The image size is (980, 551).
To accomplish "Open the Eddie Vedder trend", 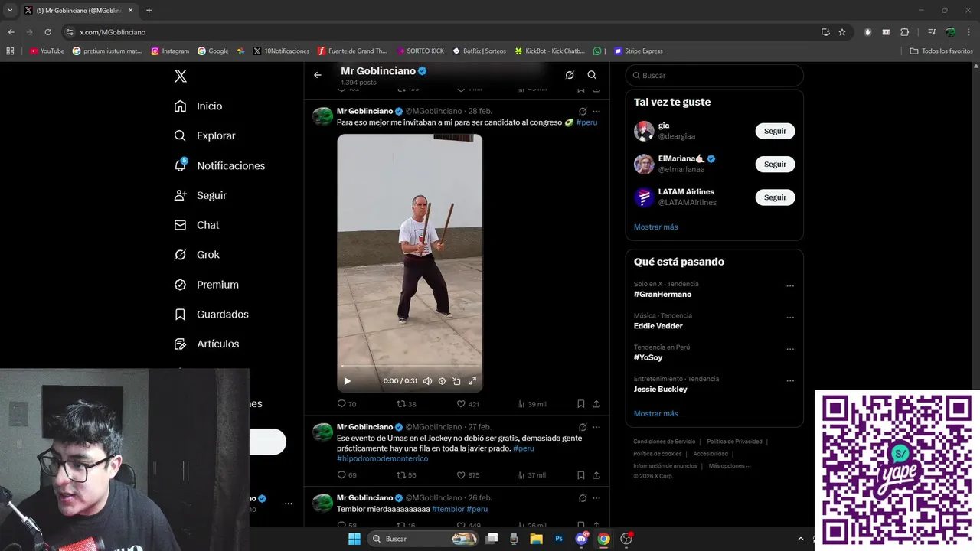I will [x=658, y=326].
